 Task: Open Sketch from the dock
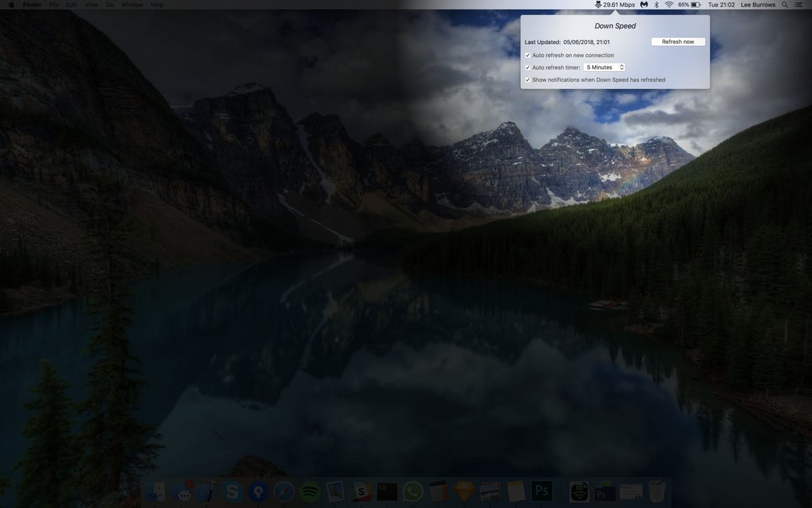click(x=464, y=492)
